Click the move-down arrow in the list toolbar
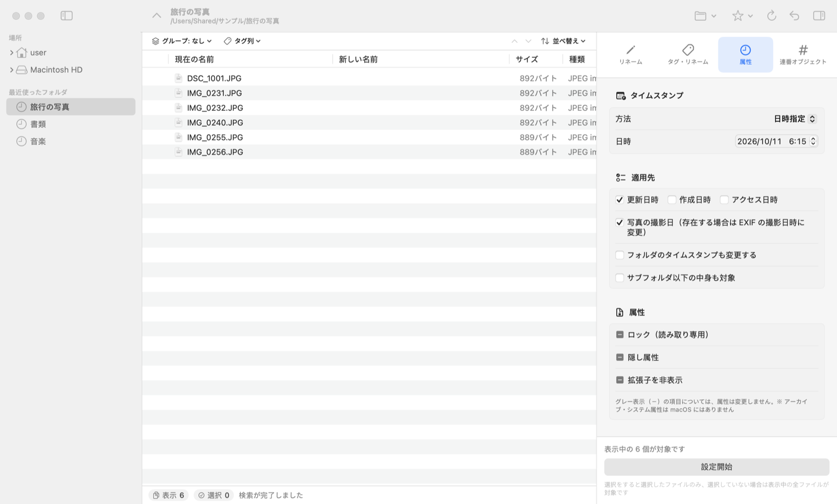Screen dimensions: 837x504 [528, 41]
